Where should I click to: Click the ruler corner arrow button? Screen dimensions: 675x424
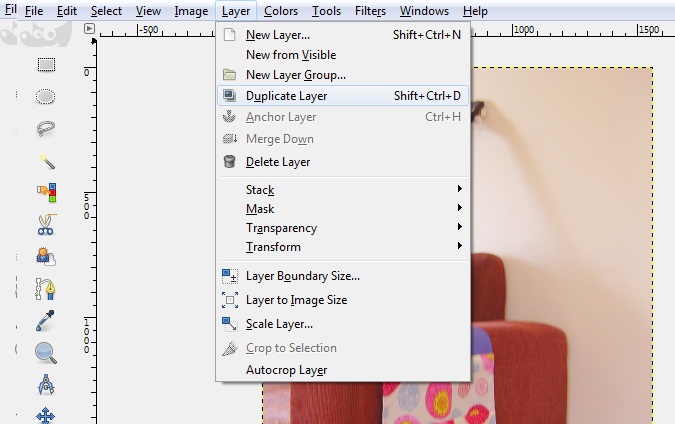(x=89, y=29)
